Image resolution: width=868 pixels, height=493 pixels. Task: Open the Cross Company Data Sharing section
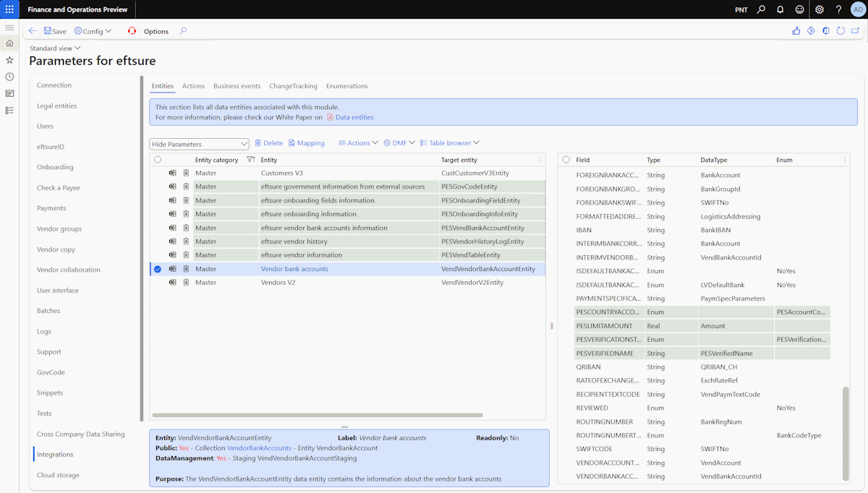81,434
